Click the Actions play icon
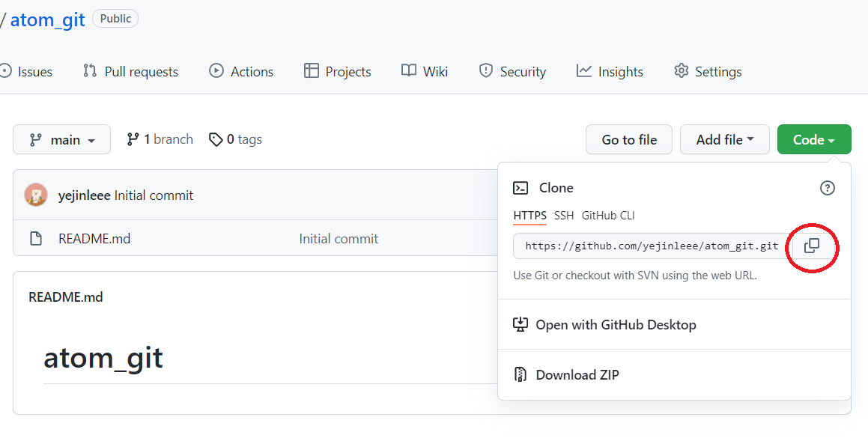868x444 pixels. 216,71
